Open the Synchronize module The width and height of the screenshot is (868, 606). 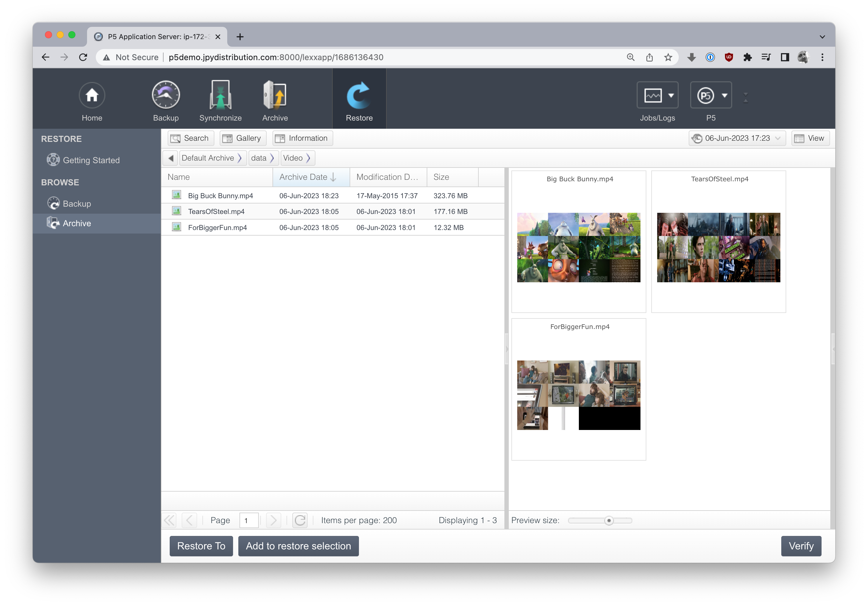(x=221, y=101)
